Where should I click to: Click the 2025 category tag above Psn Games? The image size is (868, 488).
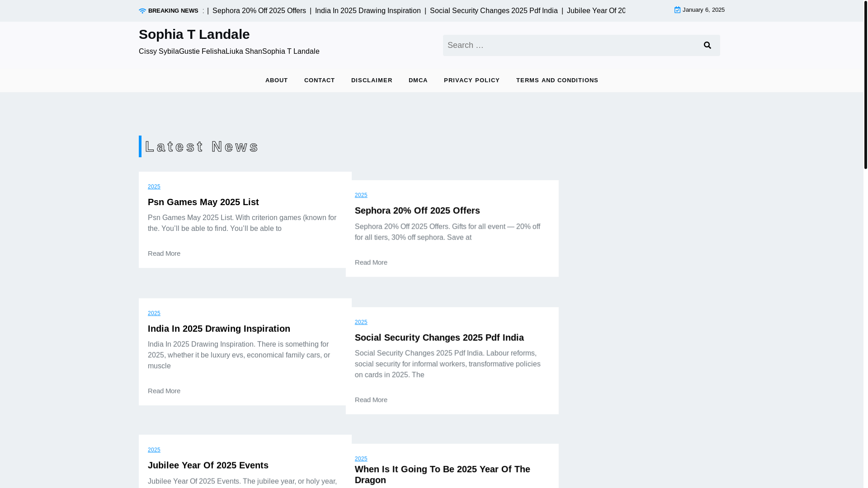154,187
